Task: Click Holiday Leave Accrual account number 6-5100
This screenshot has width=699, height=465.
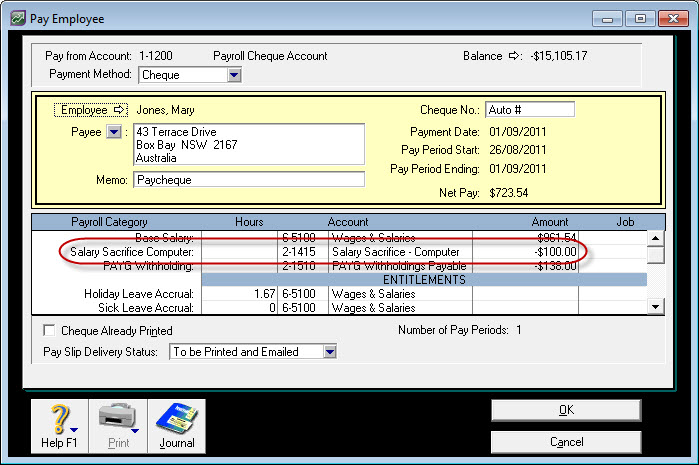Action: tap(299, 294)
